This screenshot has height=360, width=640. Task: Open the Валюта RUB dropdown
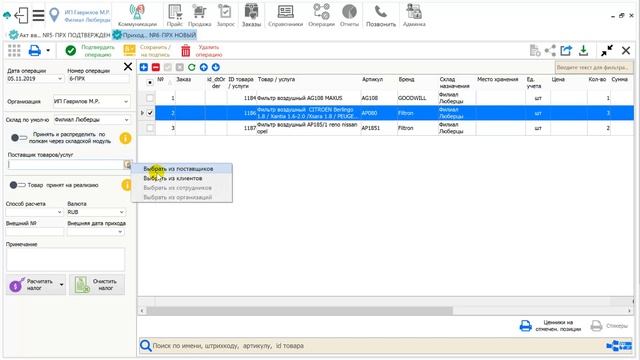click(121, 212)
